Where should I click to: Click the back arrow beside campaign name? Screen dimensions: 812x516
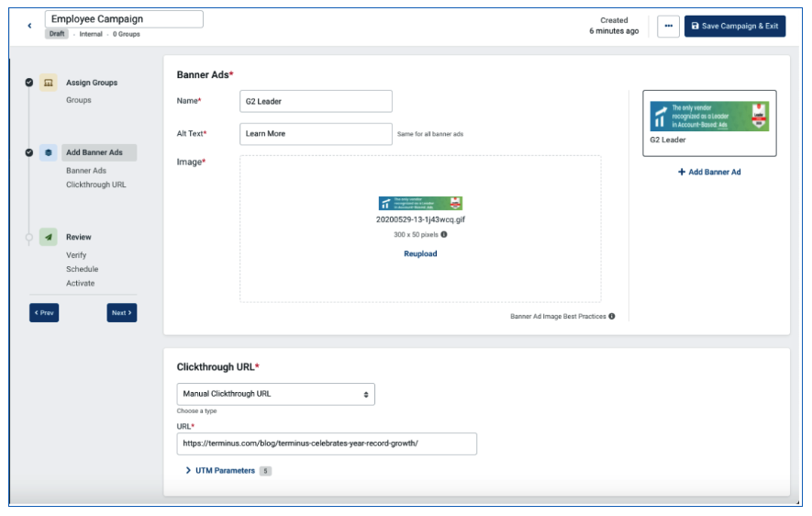click(x=29, y=26)
